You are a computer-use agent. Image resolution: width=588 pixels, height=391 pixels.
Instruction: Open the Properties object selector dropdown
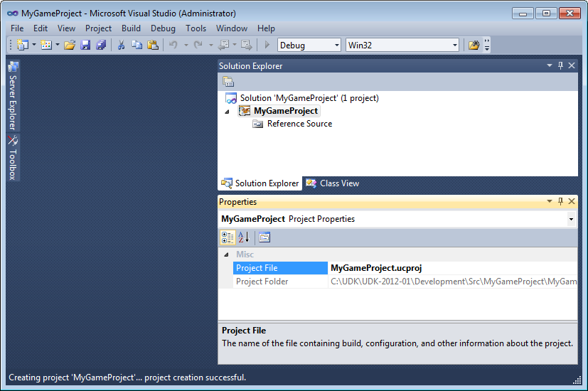[x=571, y=219]
